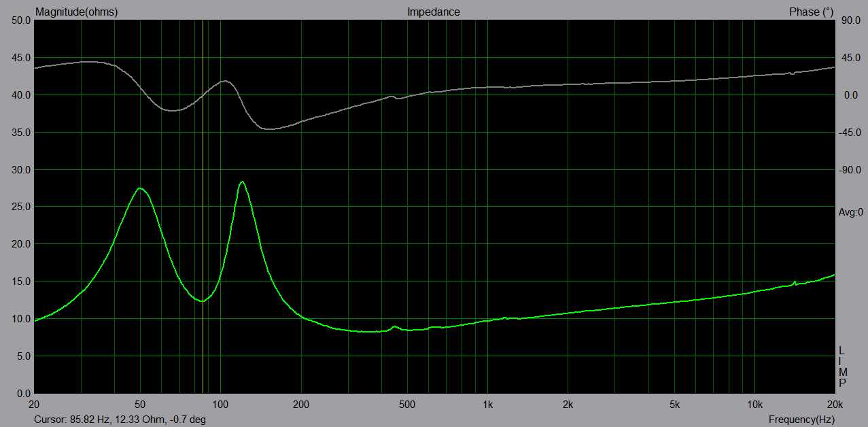Click the "20k" frequency axis label
Viewport: 868px width, 427px height.
point(834,404)
